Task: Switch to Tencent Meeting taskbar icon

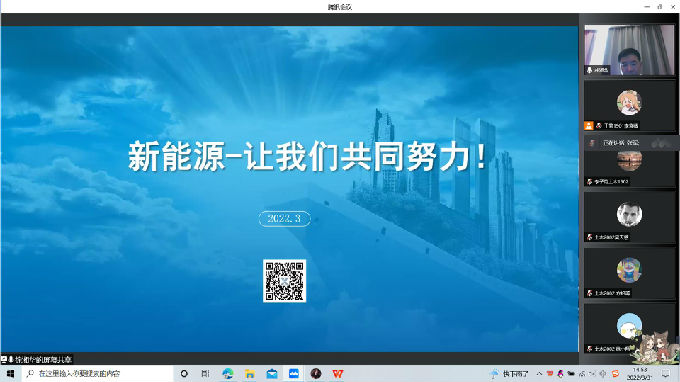Action: [294, 373]
